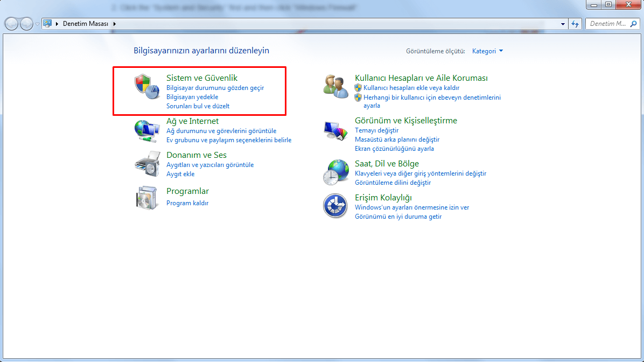Click the Saat, Dil ve Bölge clock icon
Screen dimensions: 644x362
pyautogui.click(x=335, y=172)
